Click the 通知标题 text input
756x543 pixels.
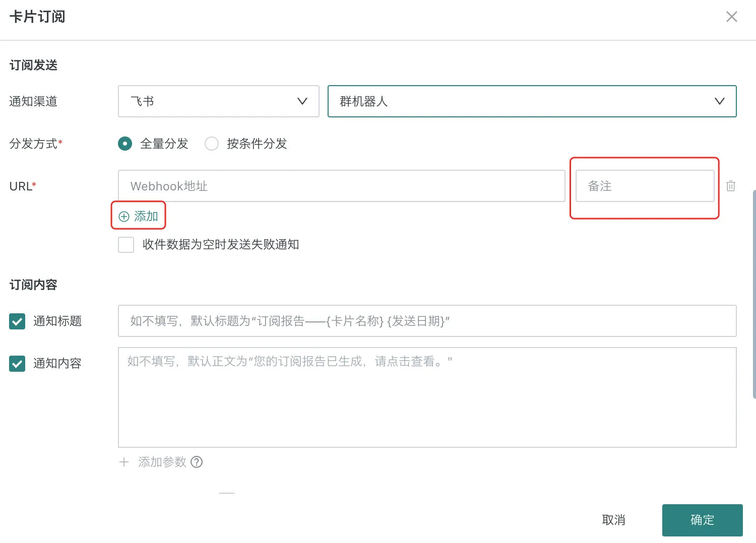(x=427, y=321)
